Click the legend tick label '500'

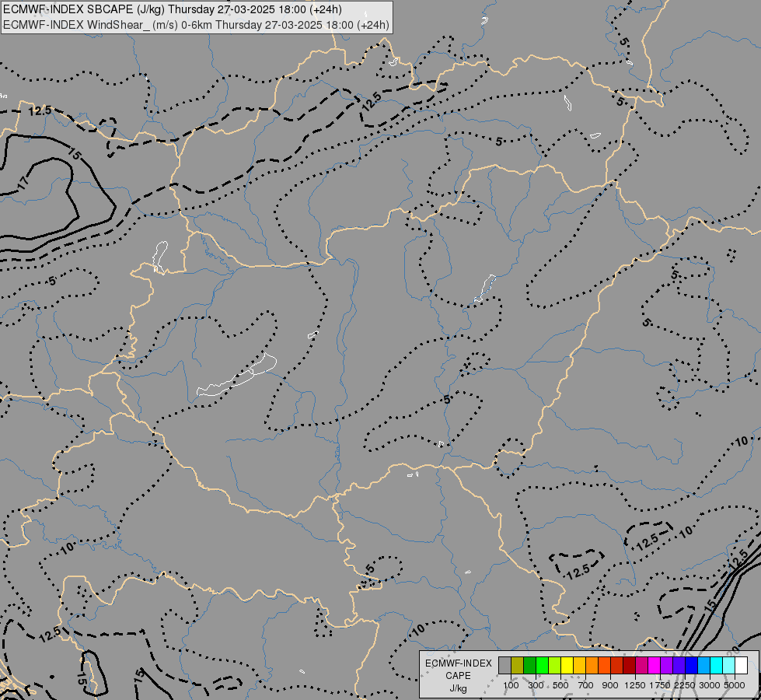[x=560, y=685]
